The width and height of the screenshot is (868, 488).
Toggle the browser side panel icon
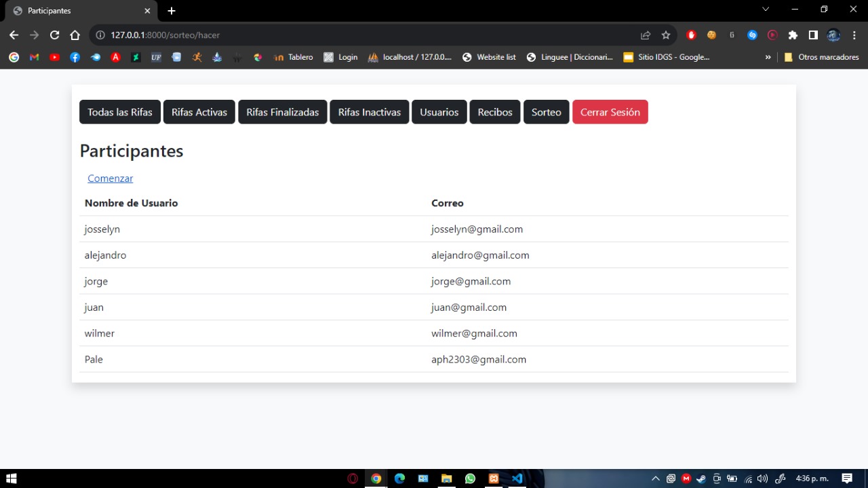(x=813, y=35)
